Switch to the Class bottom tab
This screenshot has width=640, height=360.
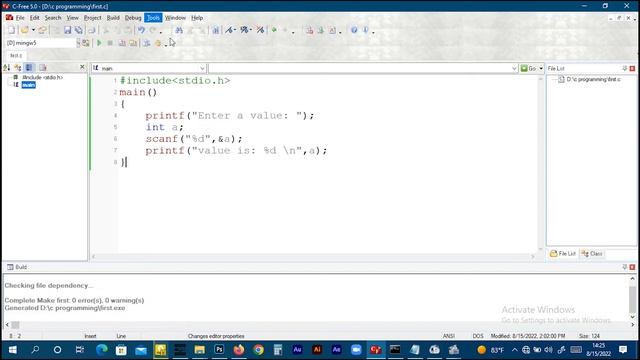pyautogui.click(x=592, y=254)
